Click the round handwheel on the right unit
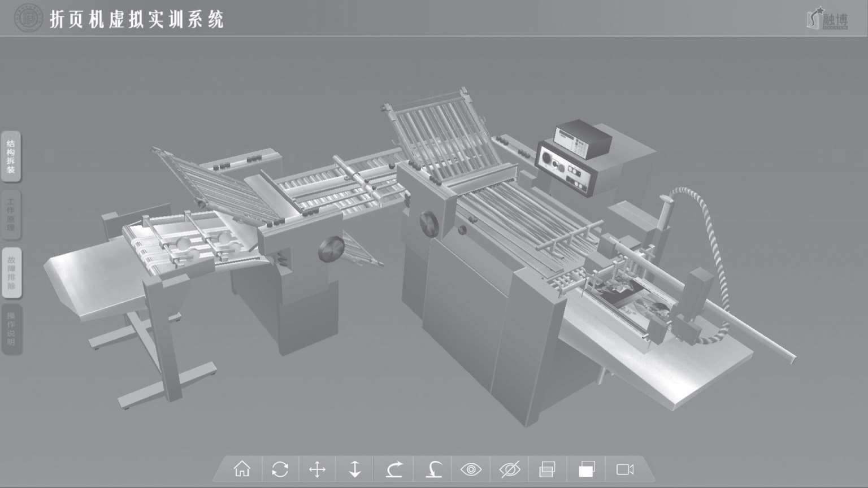The width and height of the screenshot is (868, 488). coord(429,224)
